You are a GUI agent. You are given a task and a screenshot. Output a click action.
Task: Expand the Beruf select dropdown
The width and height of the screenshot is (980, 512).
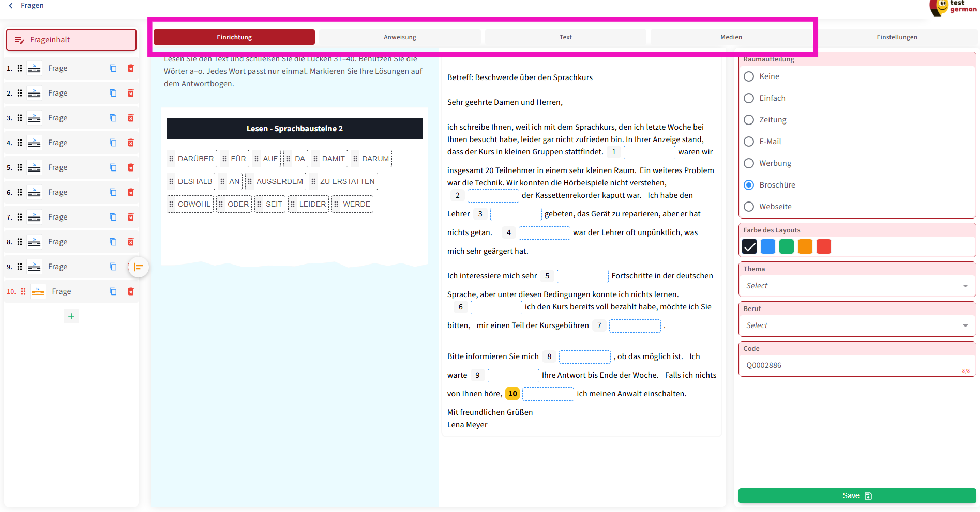pos(856,325)
